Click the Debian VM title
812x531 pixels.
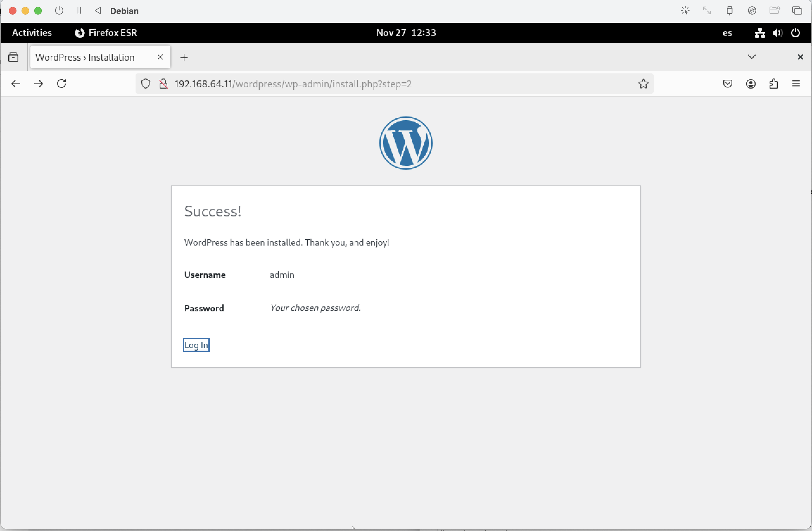tap(124, 11)
